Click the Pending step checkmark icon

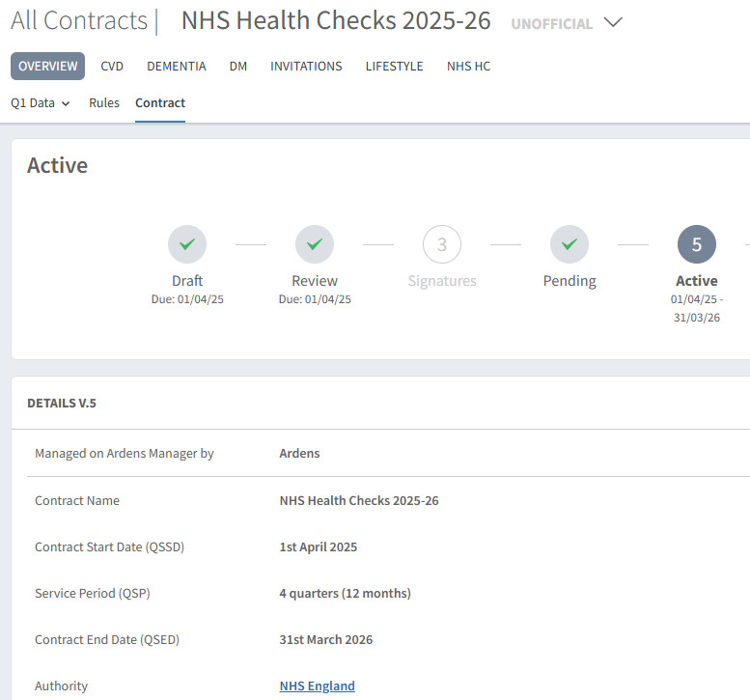[569, 244]
